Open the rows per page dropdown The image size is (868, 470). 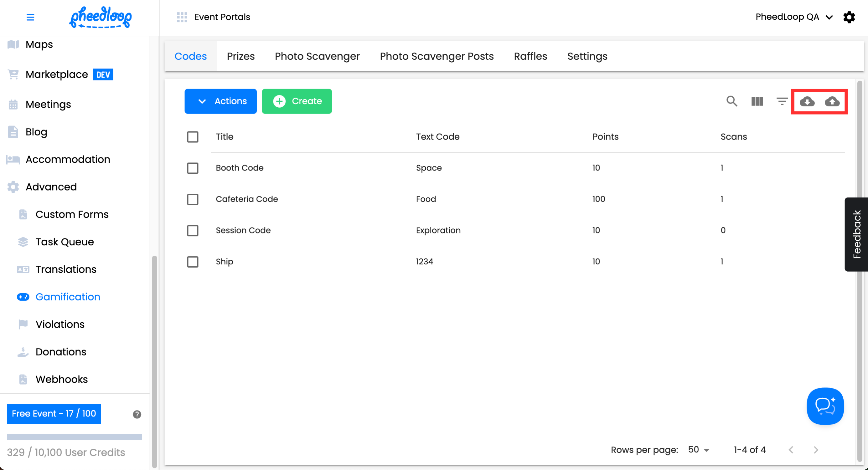click(699, 449)
